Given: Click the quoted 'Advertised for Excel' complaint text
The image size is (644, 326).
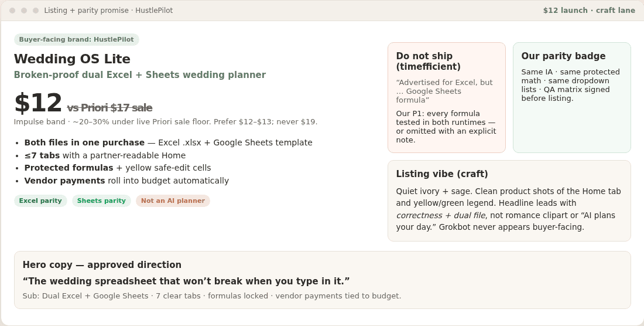Looking at the screenshot, I should (444, 91).
